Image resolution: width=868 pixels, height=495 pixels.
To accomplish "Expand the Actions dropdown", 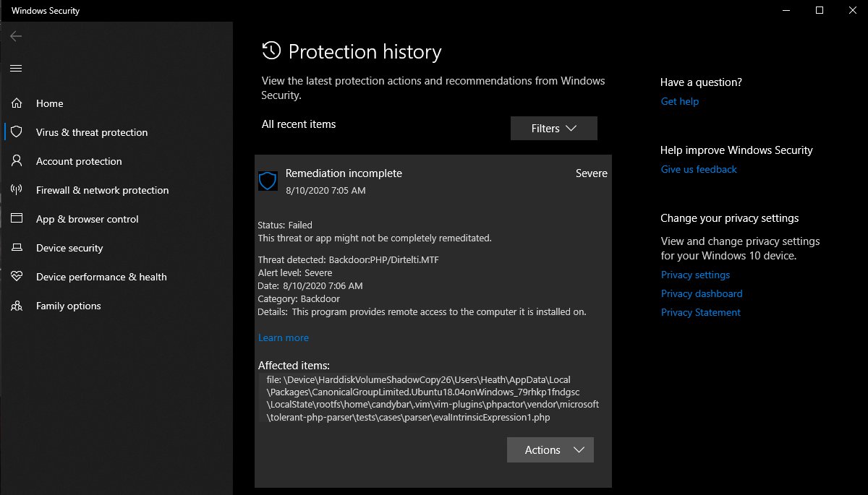I will (x=550, y=449).
